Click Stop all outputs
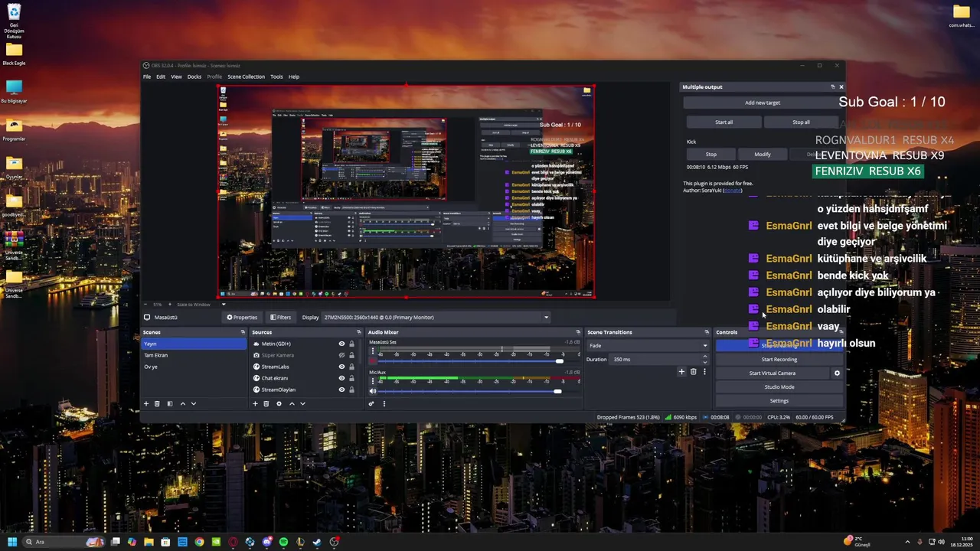Screen dimensions: 980x551 tap(801, 122)
